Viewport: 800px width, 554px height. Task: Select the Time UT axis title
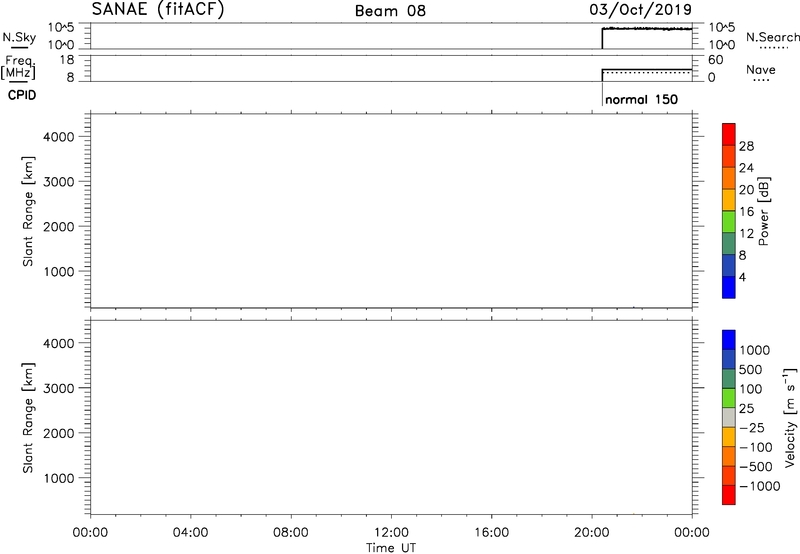tap(391, 547)
